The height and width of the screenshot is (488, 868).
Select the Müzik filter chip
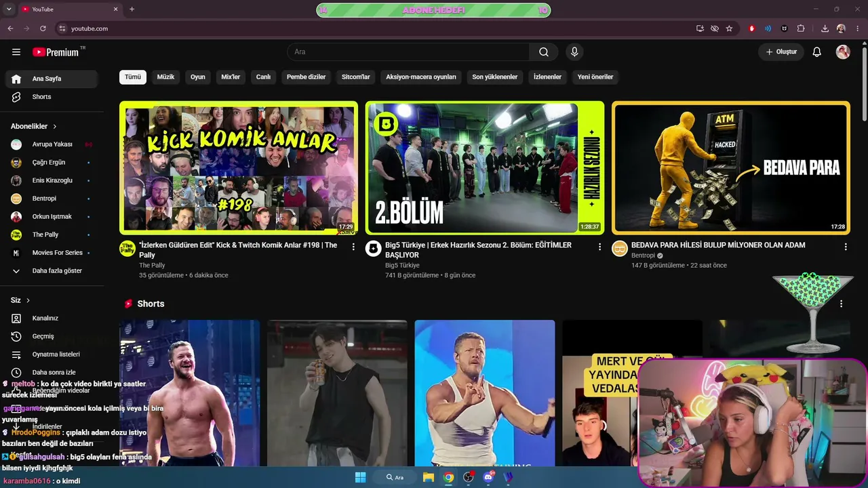(165, 77)
